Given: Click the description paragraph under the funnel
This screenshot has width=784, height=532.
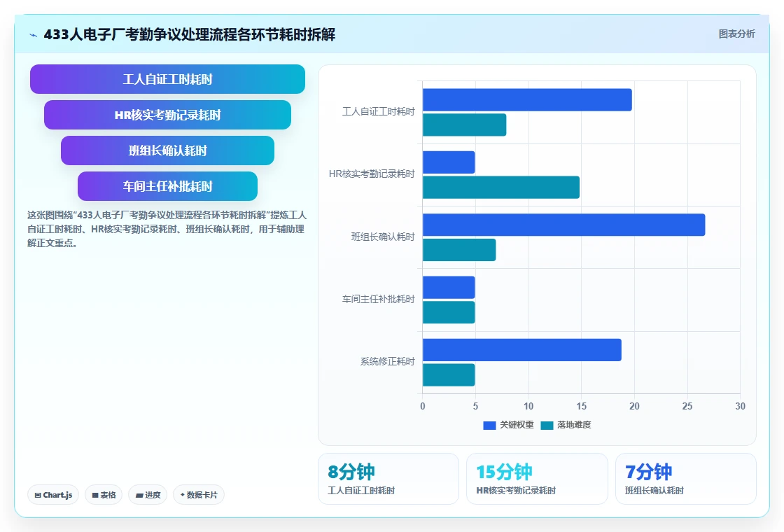Looking at the screenshot, I should 167,229.
